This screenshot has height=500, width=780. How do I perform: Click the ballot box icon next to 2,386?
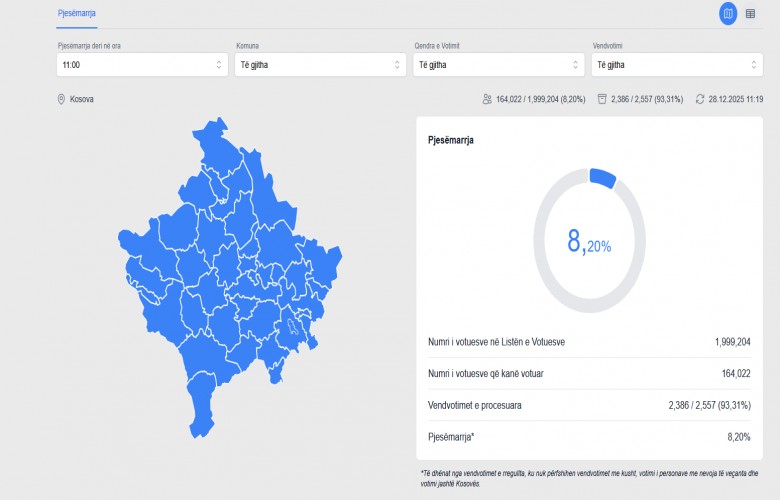(x=602, y=99)
